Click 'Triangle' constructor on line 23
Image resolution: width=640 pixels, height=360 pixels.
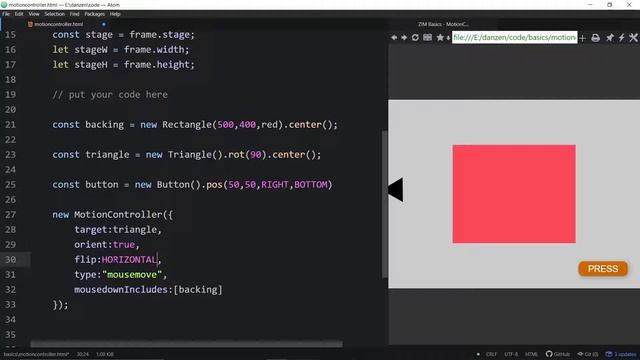pyautogui.click(x=190, y=155)
